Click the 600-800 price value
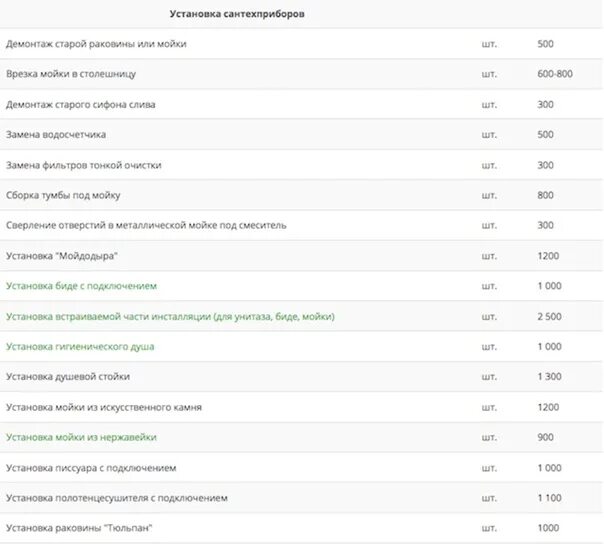This screenshot has width=604, height=544. click(x=555, y=74)
